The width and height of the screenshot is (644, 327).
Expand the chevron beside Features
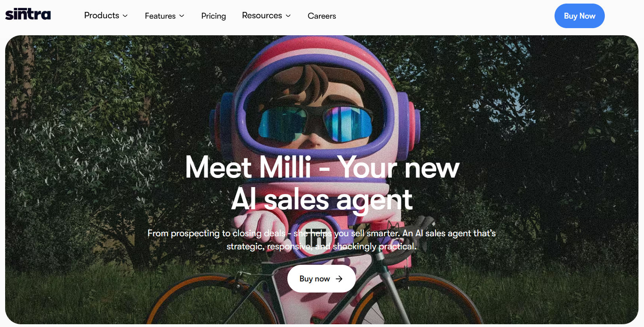pyautogui.click(x=182, y=16)
